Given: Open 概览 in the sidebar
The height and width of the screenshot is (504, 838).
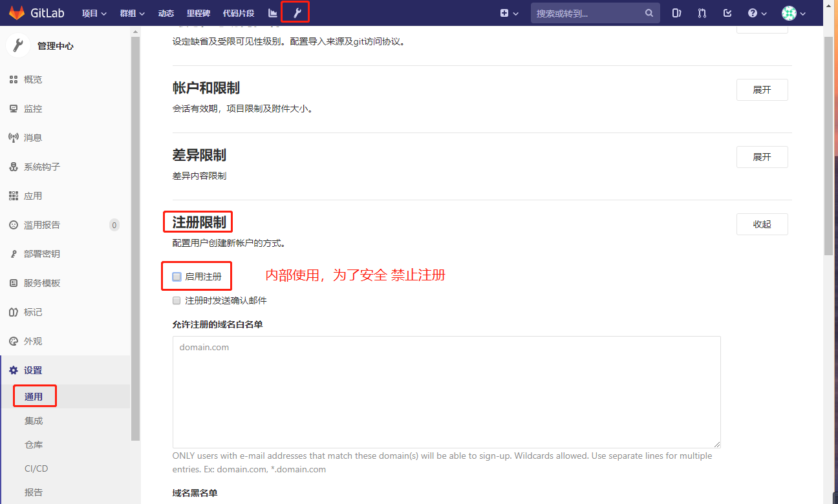Looking at the screenshot, I should (33, 79).
